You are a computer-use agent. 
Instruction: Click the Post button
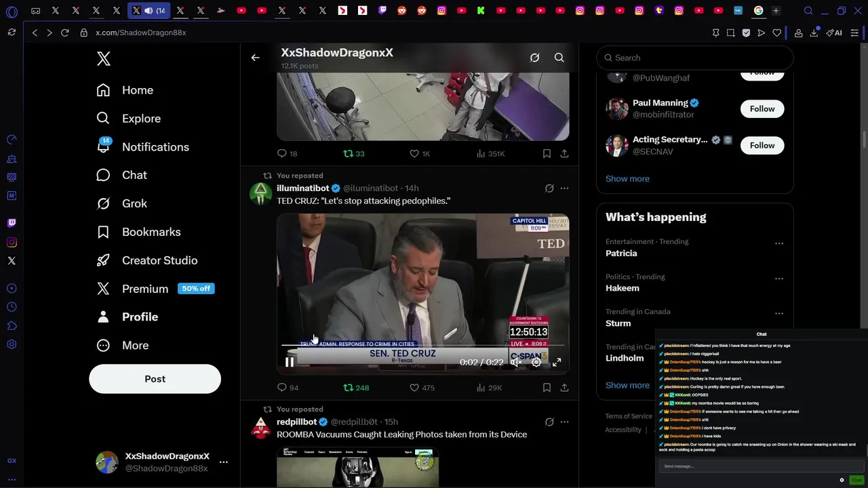pos(155,379)
